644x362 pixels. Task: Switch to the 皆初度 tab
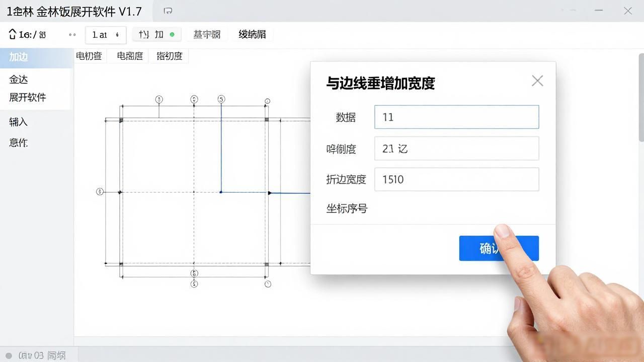170,56
